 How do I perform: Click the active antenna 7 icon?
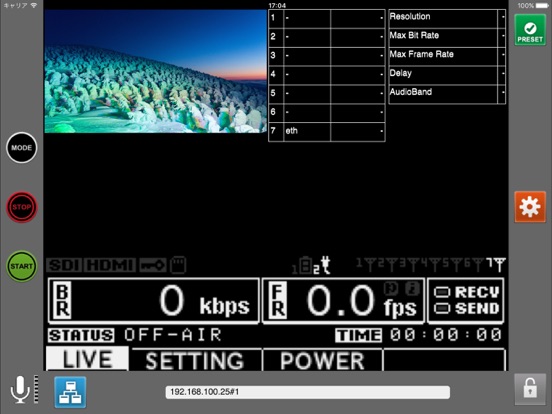[496, 264]
